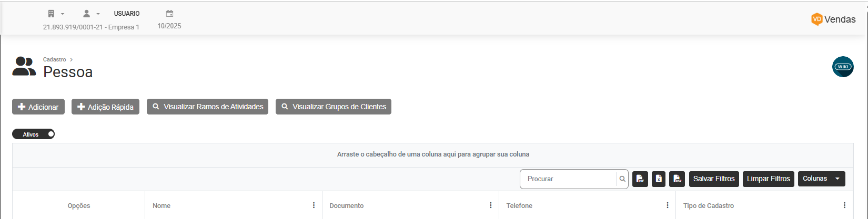This screenshot has height=219, width=868.
Task: Click the Adicionar button
Action: (x=38, y=107)
